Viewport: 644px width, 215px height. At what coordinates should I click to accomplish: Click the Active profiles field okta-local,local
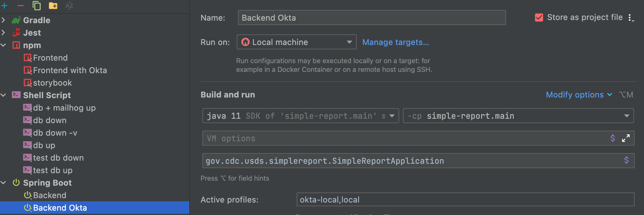coord(465,199)
